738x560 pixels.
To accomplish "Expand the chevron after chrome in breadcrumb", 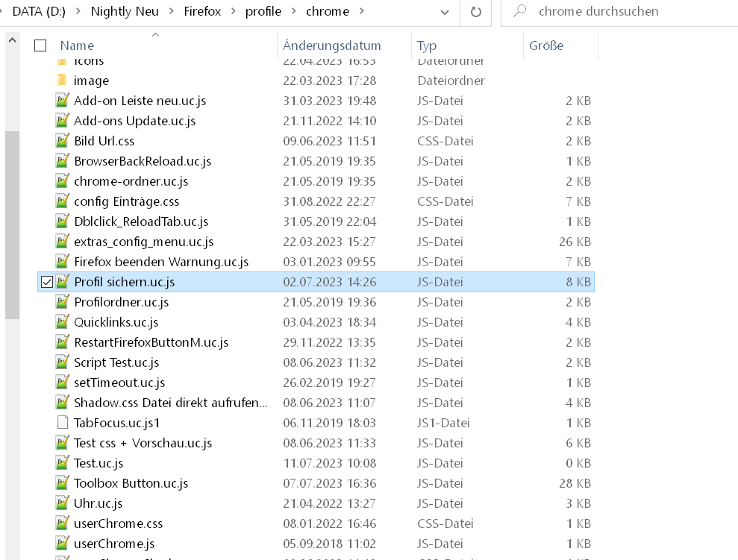I will coord(362,11).
